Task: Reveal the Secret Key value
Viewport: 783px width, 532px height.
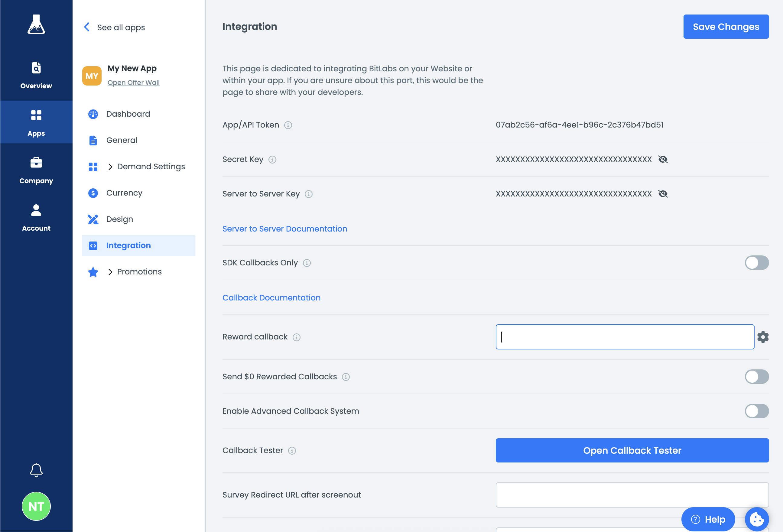Action: [663, 159]
